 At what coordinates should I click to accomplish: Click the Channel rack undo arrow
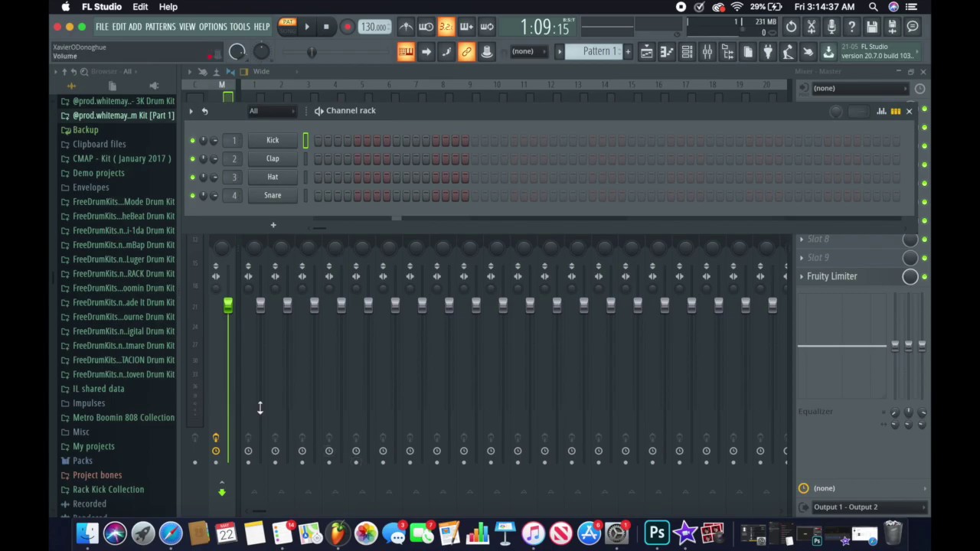pos(204,112)
